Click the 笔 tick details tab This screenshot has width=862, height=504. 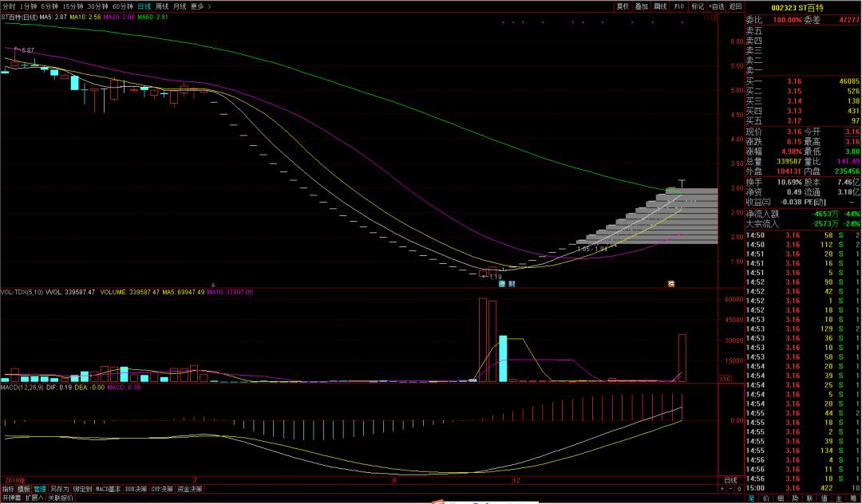[751, 498]
